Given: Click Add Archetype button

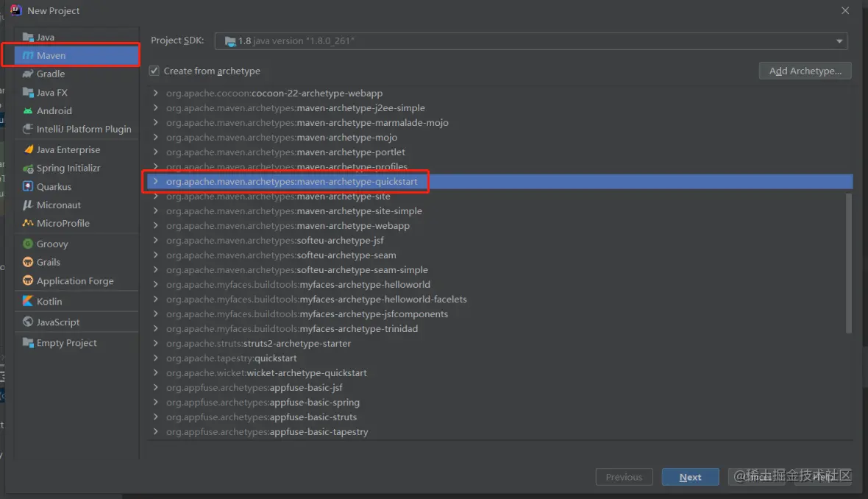Looking at the screenshot, I should (805, 71).
